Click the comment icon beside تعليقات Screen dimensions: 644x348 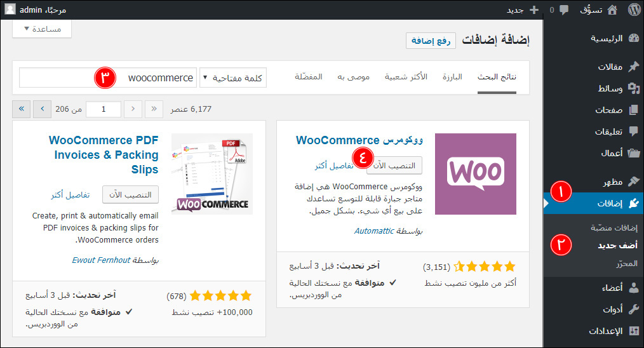[634, 131]
